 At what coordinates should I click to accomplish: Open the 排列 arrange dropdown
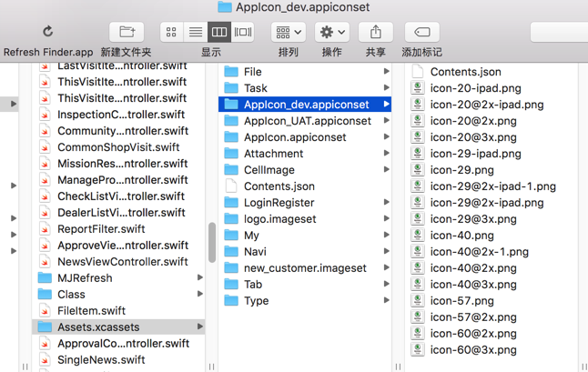point(288,32)
